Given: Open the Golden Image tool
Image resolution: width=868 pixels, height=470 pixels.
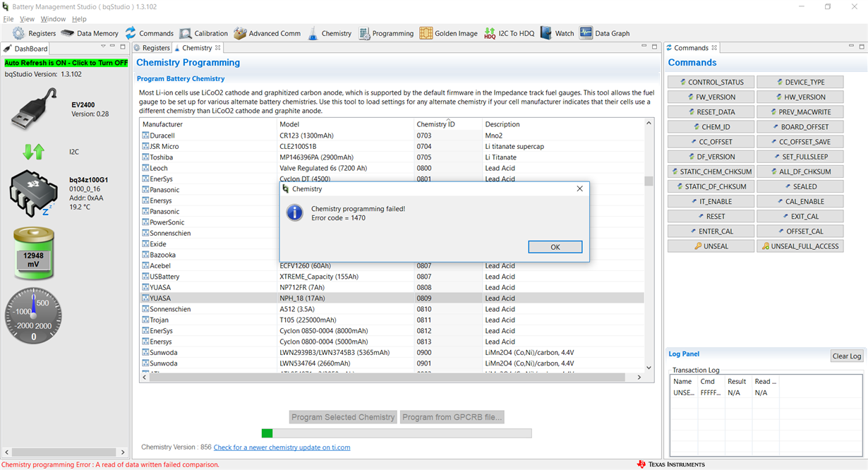Looking at the screenshot, I should pos(448,33).
